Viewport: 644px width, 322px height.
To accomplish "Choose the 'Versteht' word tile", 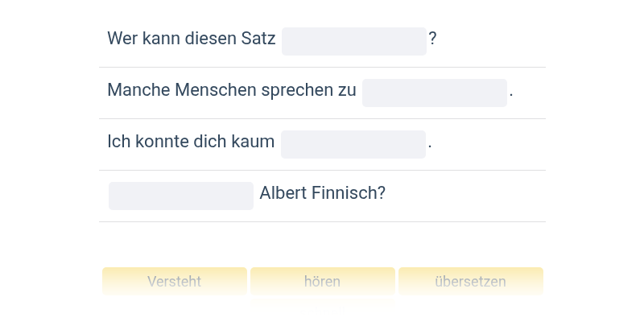I will [174, 282].
